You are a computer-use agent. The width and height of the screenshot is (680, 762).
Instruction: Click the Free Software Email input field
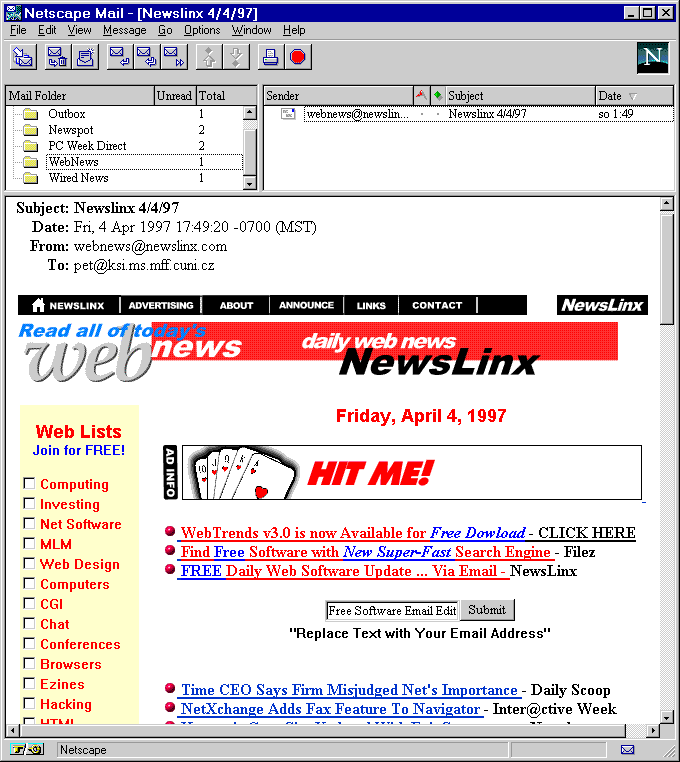point(392,610)
